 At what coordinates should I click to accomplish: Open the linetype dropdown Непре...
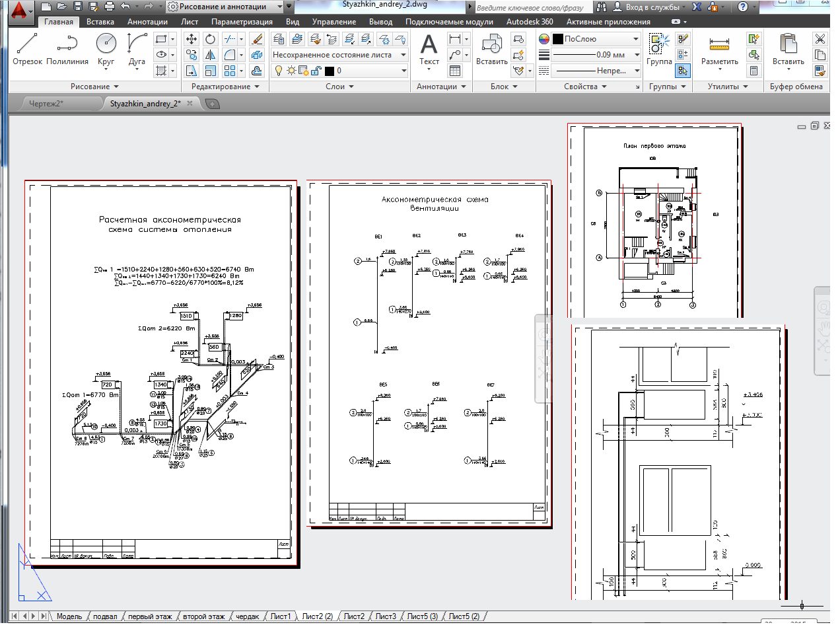point(596,71)
